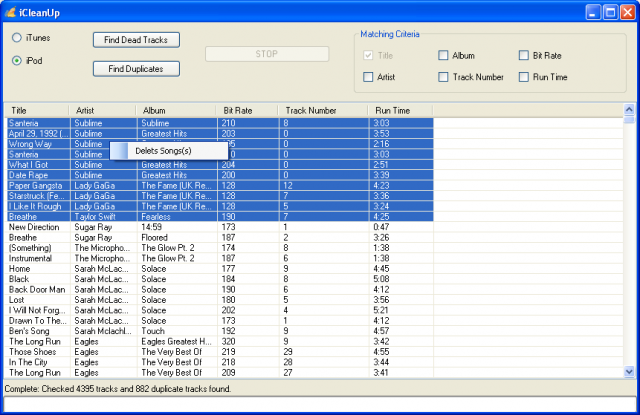Screen dimensions: 640x415
Task: Click the Sarah Mclachl... artist cell
Action: [103, 331]
